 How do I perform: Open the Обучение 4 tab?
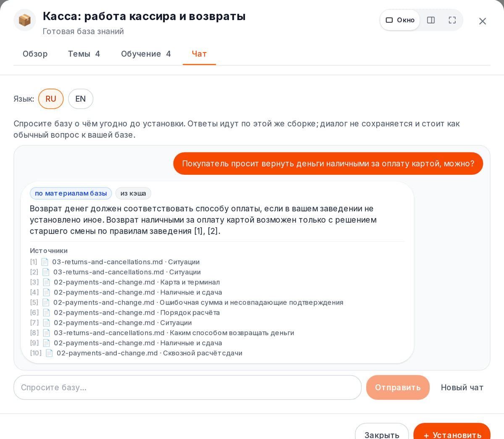coord(146,54)
